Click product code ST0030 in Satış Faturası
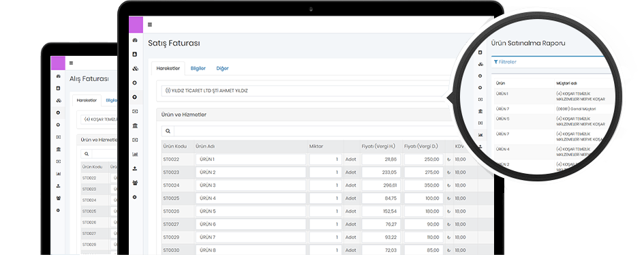This screenshot has width=644, height=259. tap(170, 250)
